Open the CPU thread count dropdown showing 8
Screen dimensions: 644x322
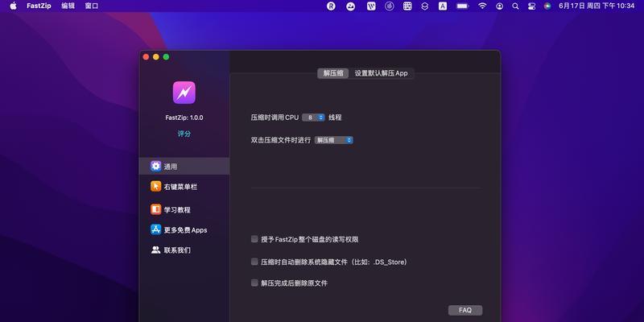tap(313, 118)
